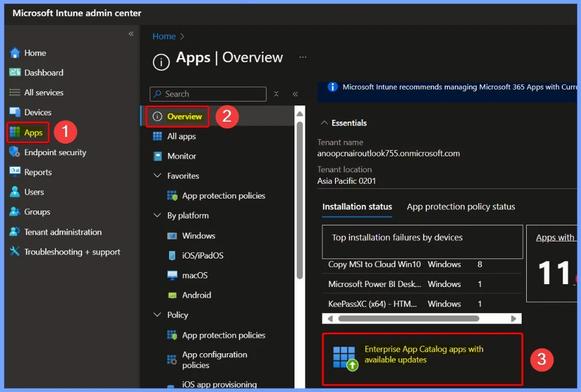Open macOS under By platform

[x=195, y=275]
